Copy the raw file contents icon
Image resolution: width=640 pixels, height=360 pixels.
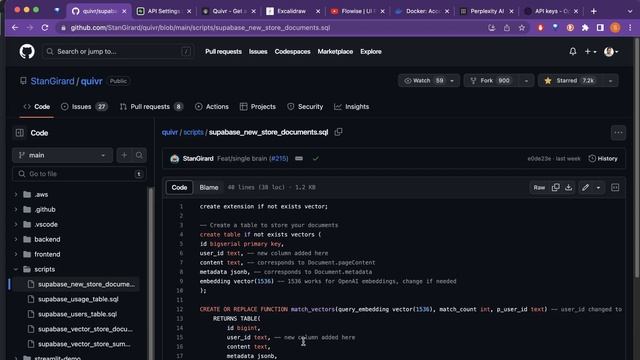tap(556, 187)
